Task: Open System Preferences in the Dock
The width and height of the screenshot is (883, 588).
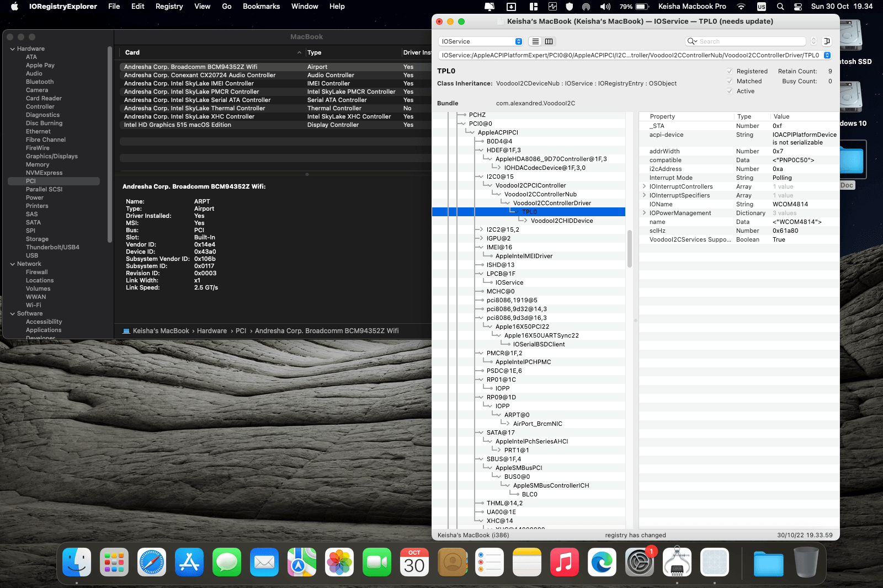Action: (639, 563)
